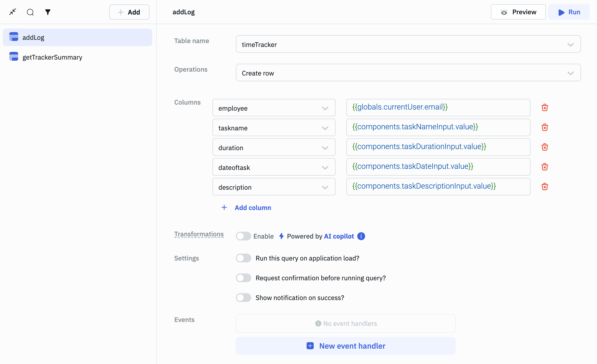The height and width of the screenshot is (364, 597).
Task: Expand the Operations Create row dropdown
Action: click(x=408, y=73)
